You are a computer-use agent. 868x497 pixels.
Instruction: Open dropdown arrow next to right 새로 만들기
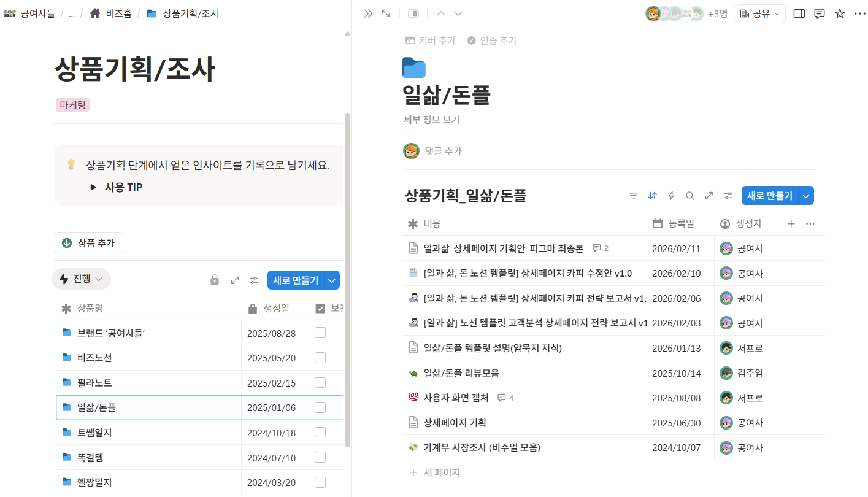click(x=807, y=196)
